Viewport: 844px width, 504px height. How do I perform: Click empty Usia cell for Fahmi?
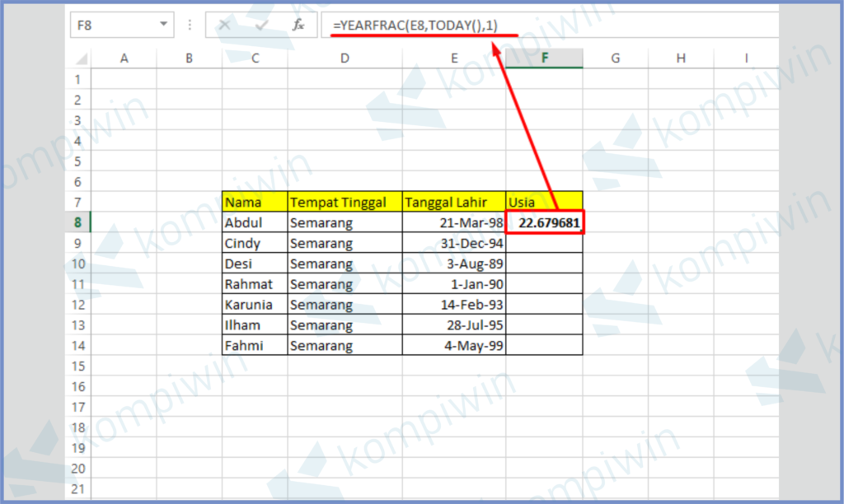pyautogui.click(x=544, y=346)
